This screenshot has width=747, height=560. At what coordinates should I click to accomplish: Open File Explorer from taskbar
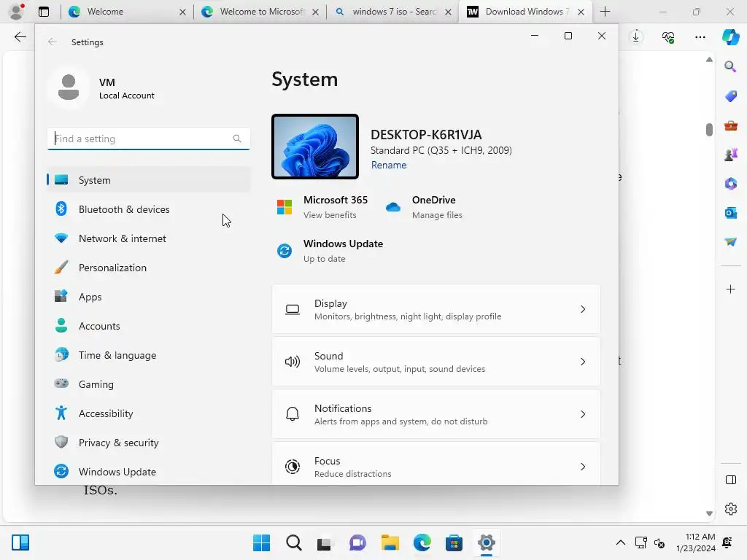point(390,542)
